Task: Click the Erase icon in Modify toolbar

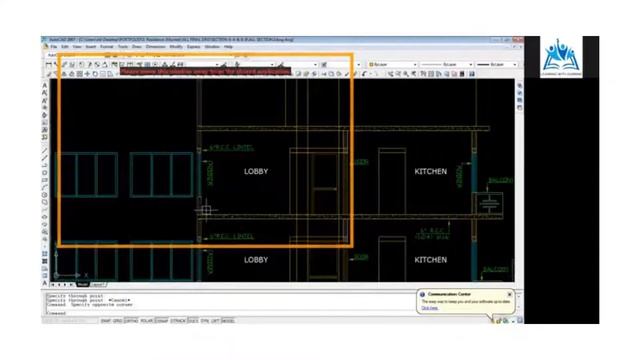Action: [49, 74]
